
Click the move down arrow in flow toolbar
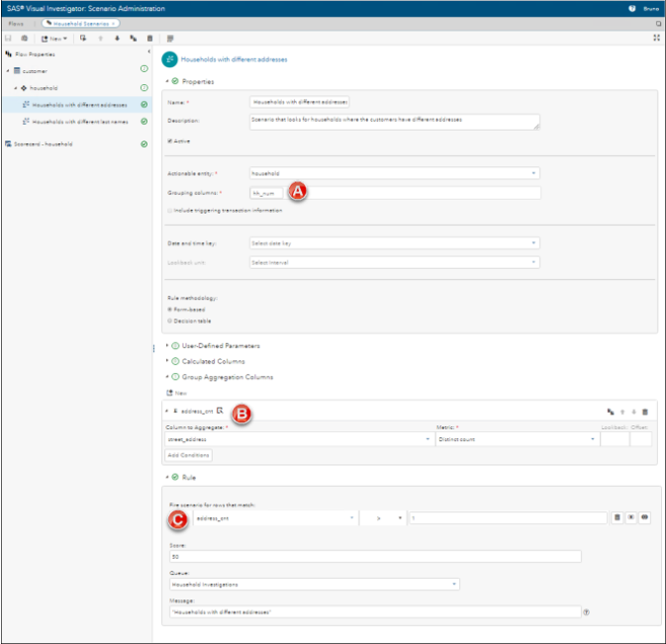[118, 38]
